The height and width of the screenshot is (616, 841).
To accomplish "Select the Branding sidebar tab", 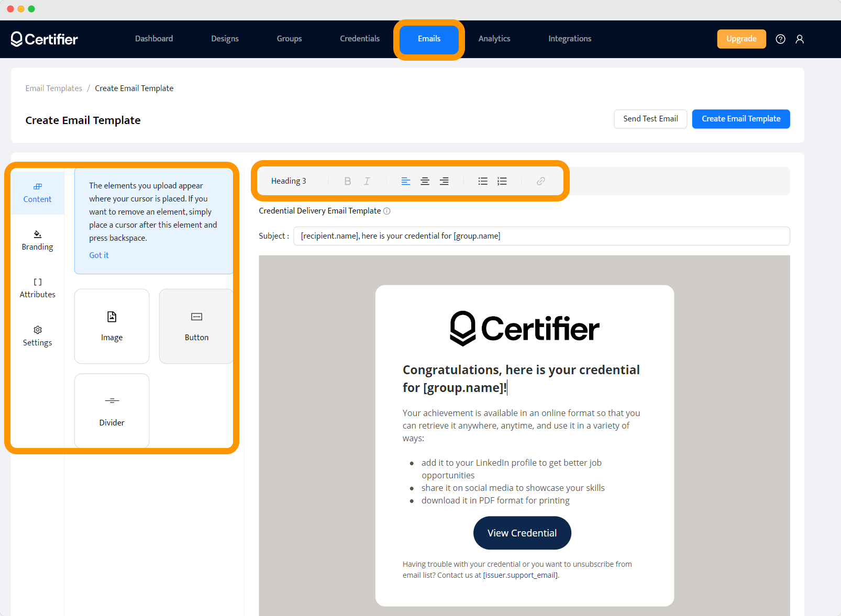I will coord(37,241).
